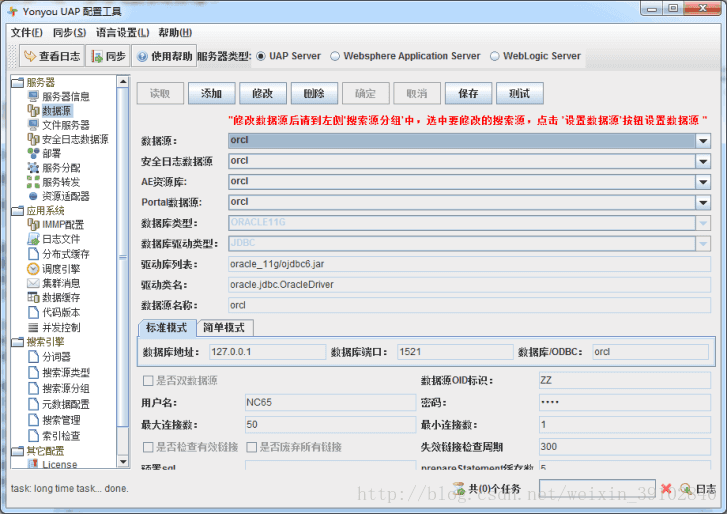728x514 pixels.
Task: Toggle 是否检查有效链接 checkbox
Action: (148, 447)
